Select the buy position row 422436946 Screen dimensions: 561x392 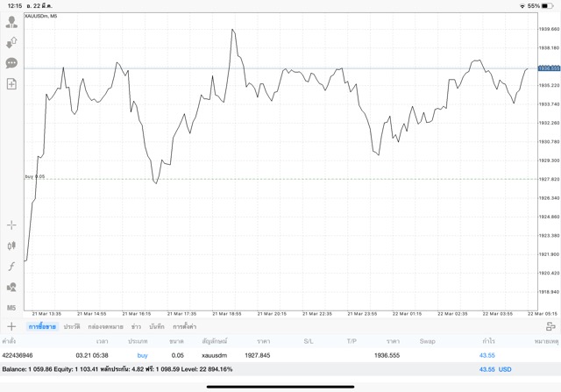click(263, 355)
